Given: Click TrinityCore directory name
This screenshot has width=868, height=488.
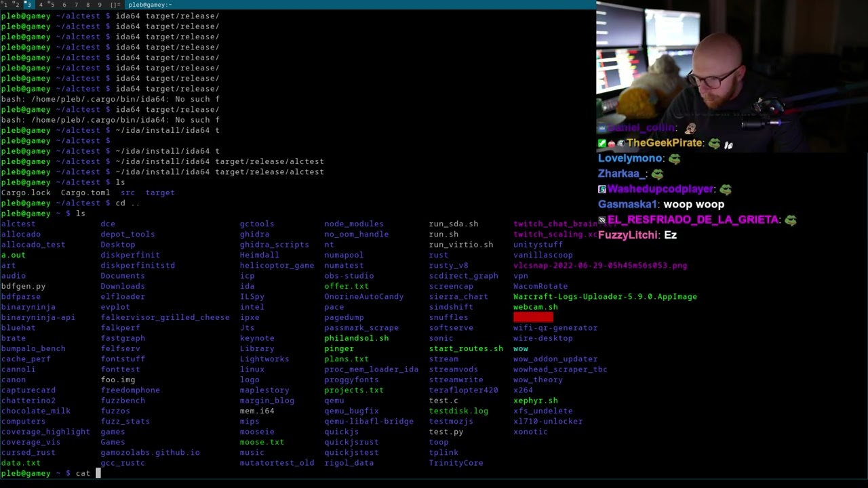Looking at the screenshot, I should click(x=456, y=463).
